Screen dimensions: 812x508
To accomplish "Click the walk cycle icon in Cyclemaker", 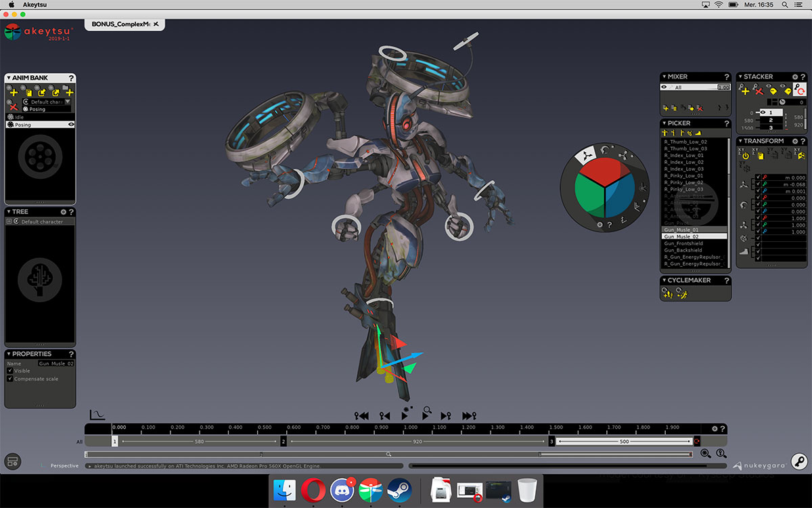I will (x=667, y=293).
